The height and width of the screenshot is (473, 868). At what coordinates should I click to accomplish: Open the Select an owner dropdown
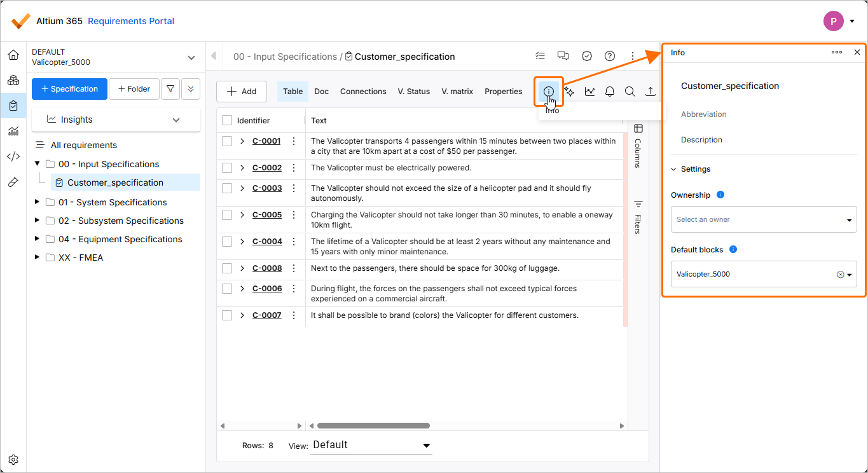(763, 219)
